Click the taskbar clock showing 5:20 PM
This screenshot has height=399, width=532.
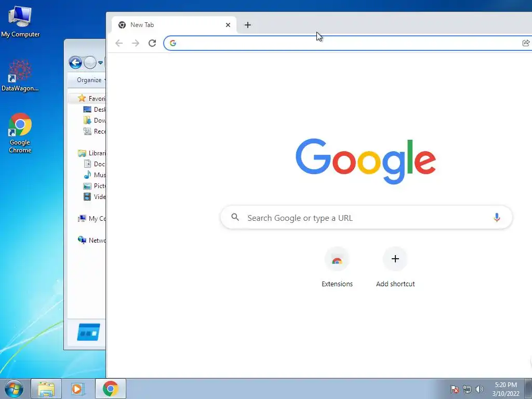[506, 389]
